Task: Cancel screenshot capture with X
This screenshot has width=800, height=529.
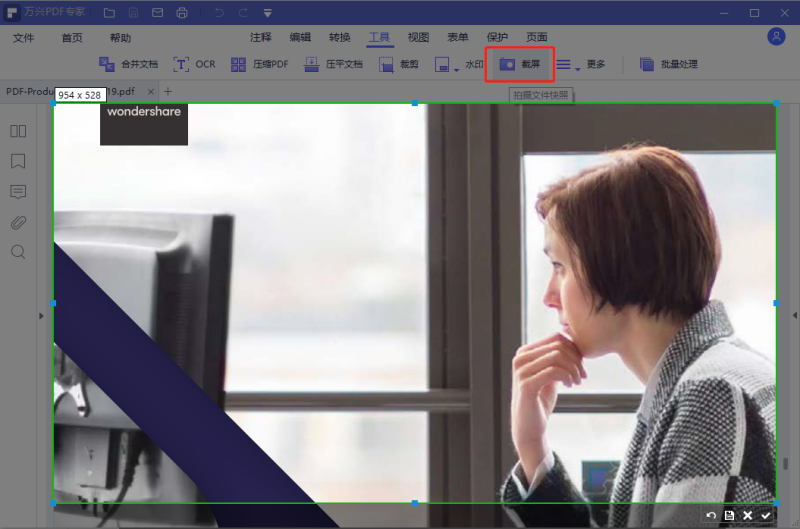Action: point(747,515)
